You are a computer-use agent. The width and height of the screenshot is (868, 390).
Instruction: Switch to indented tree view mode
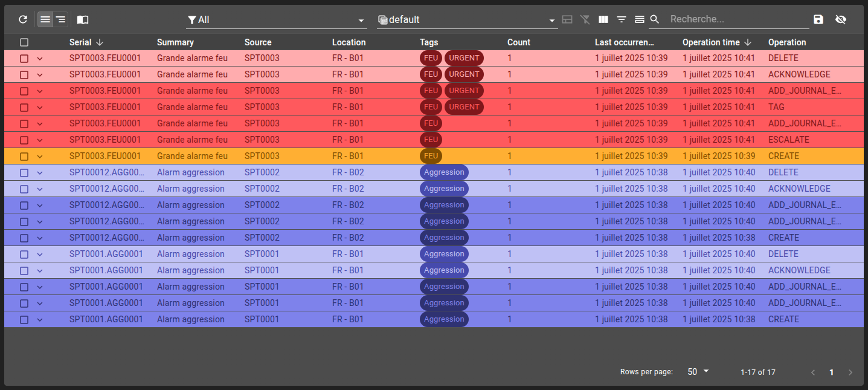coord(60,19)
